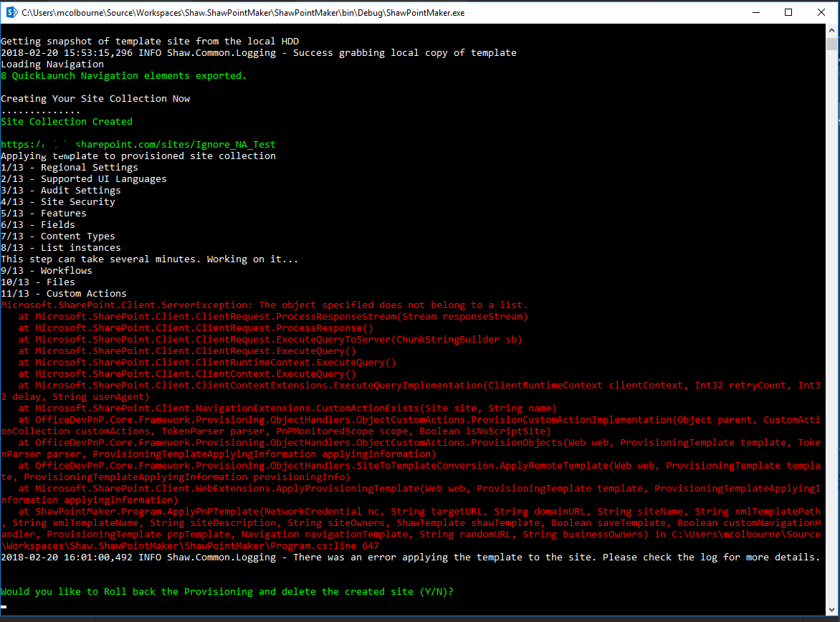840x622 pixels.
Task: Click the ServerException 'does not belong to a list' line
Action: tap(264, 305)
